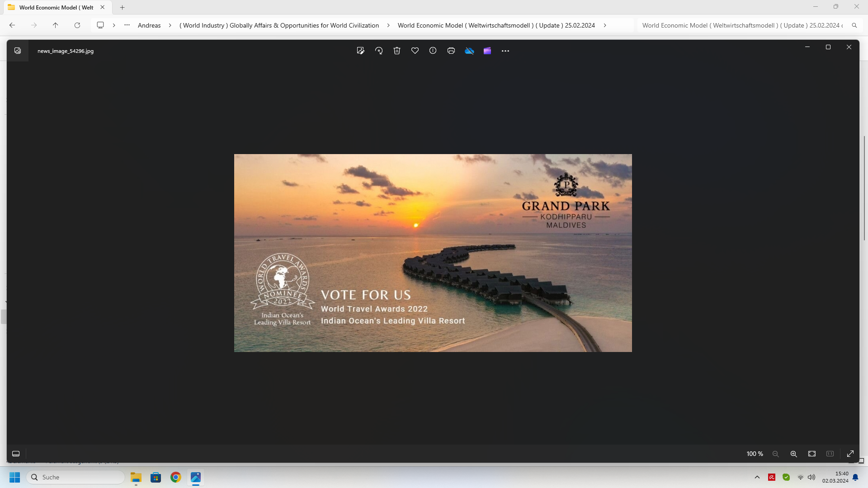Click the Photos app gallery icon at top-left
Viewport: 868px width, 488px height.
coord(18,51)
